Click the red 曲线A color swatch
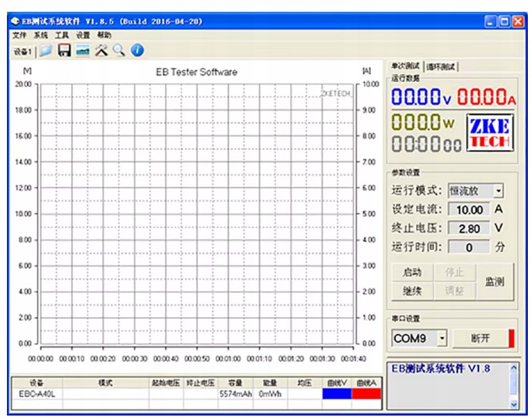This screenshot has height=419, width=532. point(367,394)
